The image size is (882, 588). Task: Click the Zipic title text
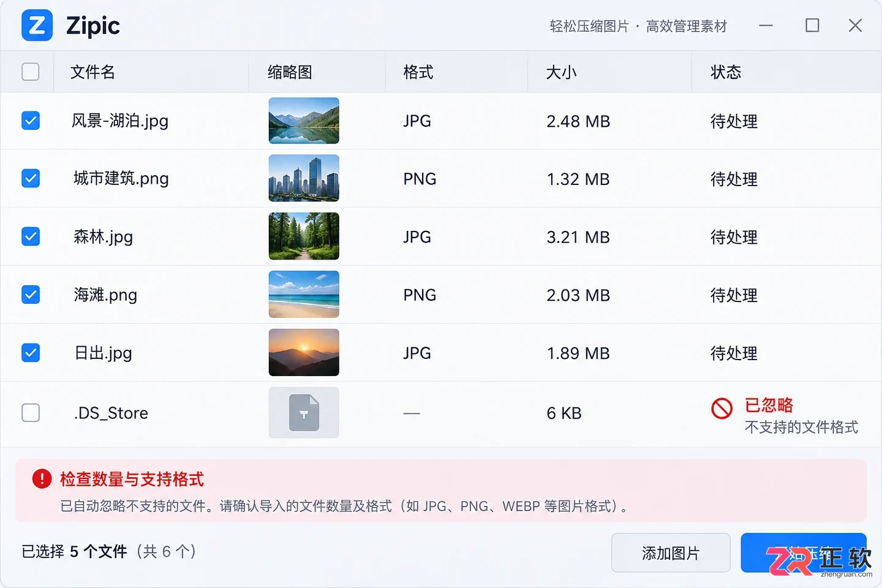click(93, 26)
